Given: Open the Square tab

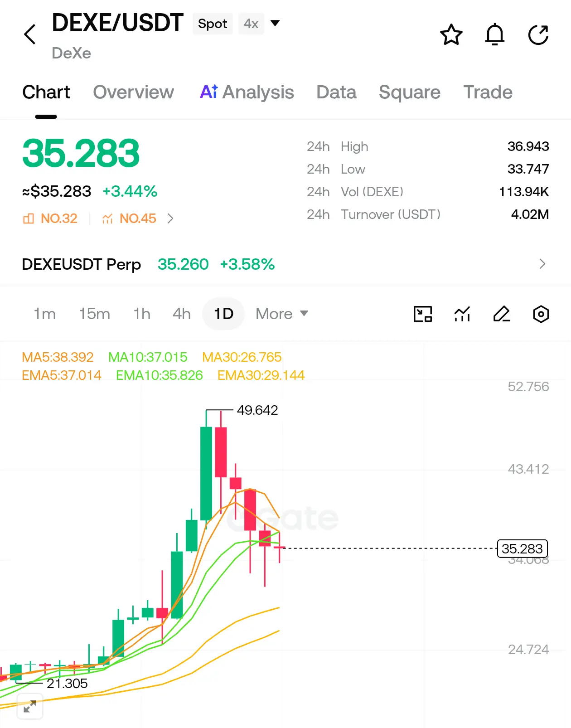Looking at the screenshot, I should pos(410,92).
